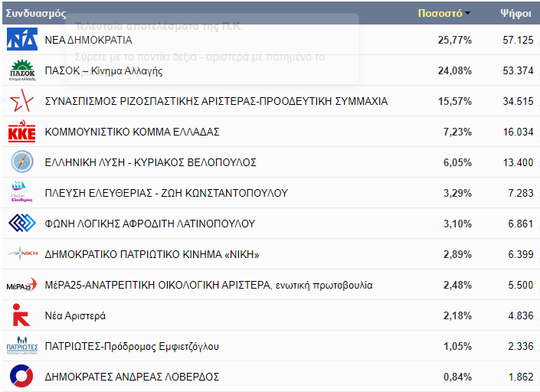This screenshot has height=392, width=540.
Task: Click the ΝΙΚΗ party logo
Action: click(x=22, y=253)
